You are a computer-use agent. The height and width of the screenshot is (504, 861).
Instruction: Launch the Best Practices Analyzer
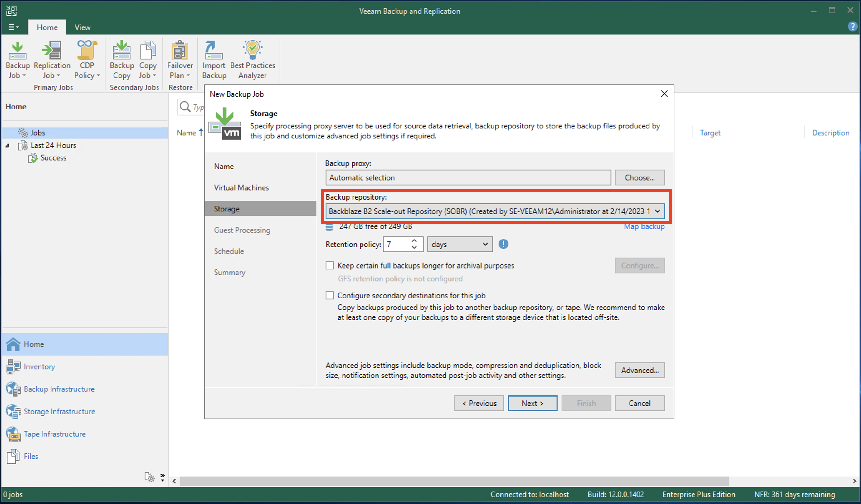pyautogui.click(x=252, y=60)
